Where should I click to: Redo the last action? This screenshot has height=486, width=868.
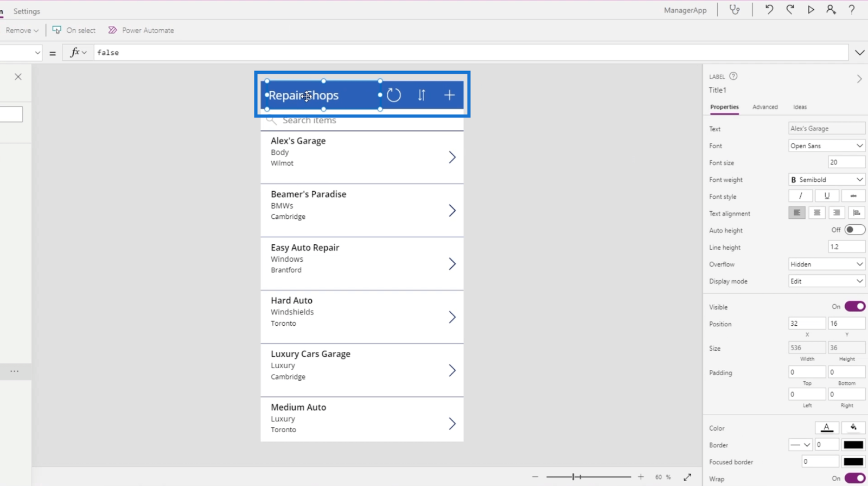[x=790, y=10]
